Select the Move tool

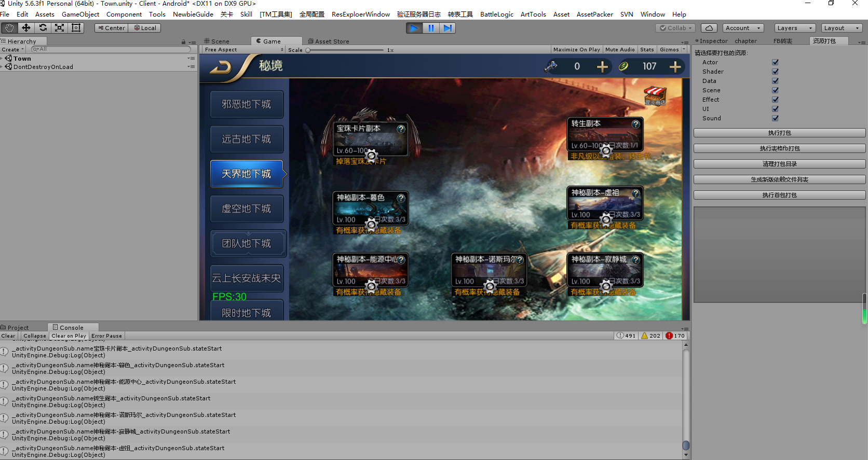pyautogui.click(x=26, y=28)
